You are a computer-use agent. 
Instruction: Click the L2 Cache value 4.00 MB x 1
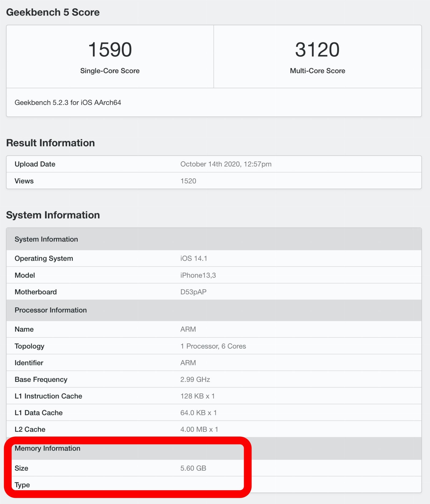click(199, 430)
